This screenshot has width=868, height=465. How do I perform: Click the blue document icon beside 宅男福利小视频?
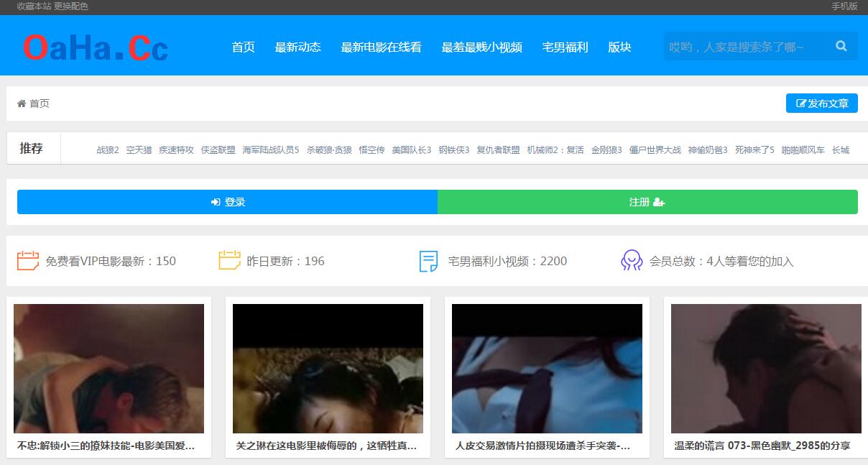[x=428, y=261]
